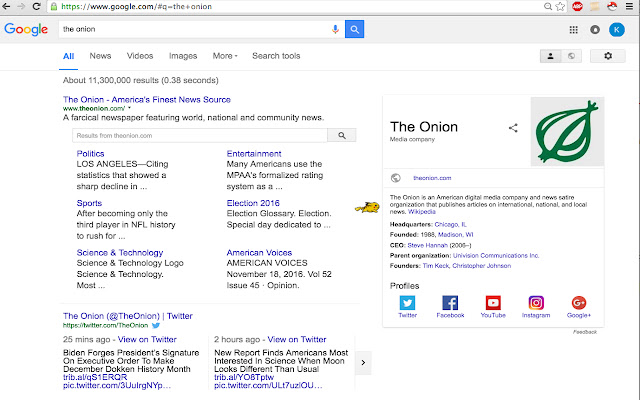Open The Onion Instagram profile icon
Screen dimensions: 640x400
(x=536, y=303)
